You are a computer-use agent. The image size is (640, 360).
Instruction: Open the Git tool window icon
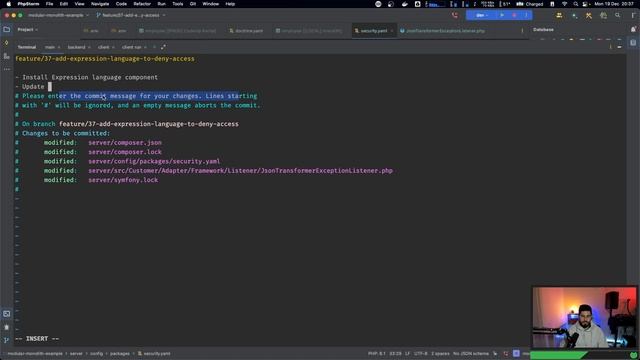(x=7, y=340)
